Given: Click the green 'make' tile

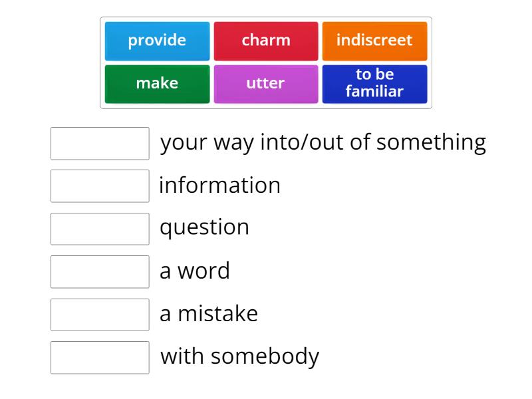Looking at the screenshot, I should point(157,83).
